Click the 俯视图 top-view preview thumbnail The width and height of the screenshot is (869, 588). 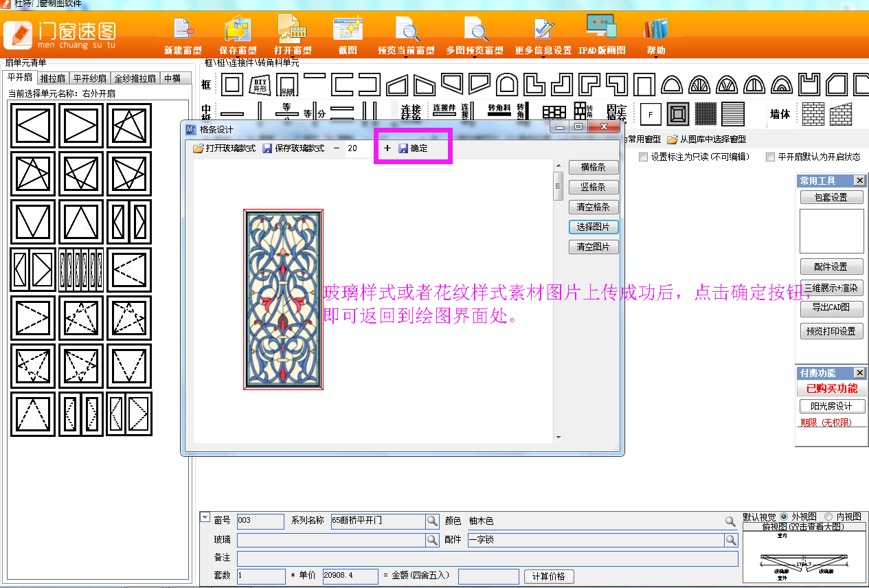tap(804, 557)
